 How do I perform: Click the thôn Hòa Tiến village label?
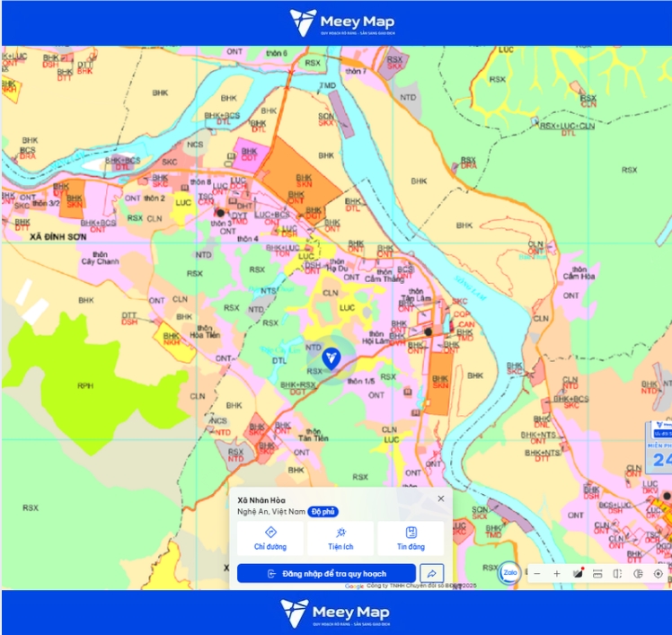pyautogui.click(x=205, y=331)
